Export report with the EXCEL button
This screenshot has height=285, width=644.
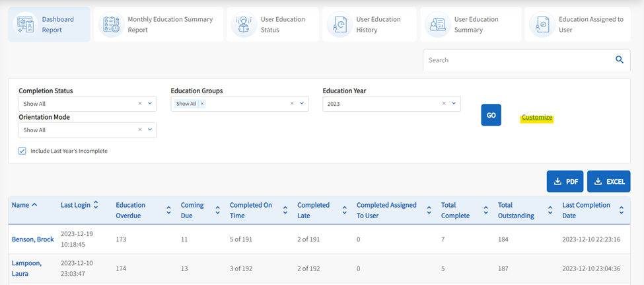pyautogui.click(x=608, y=182)
